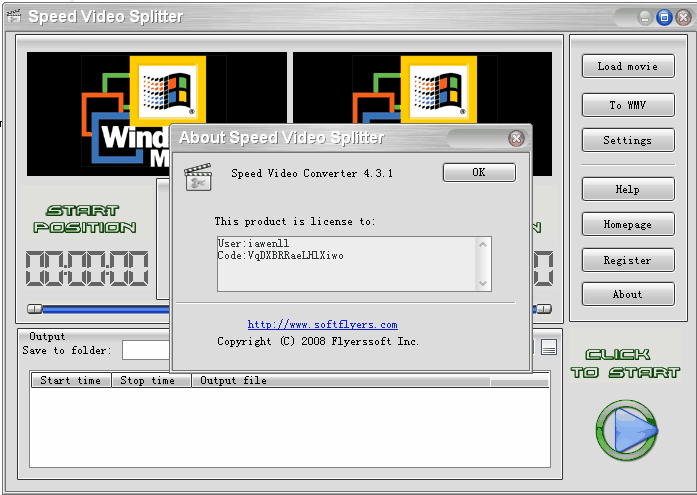This screenshot has height=495, width=697.
Task: Click the Help button
Action: (627, 189)
